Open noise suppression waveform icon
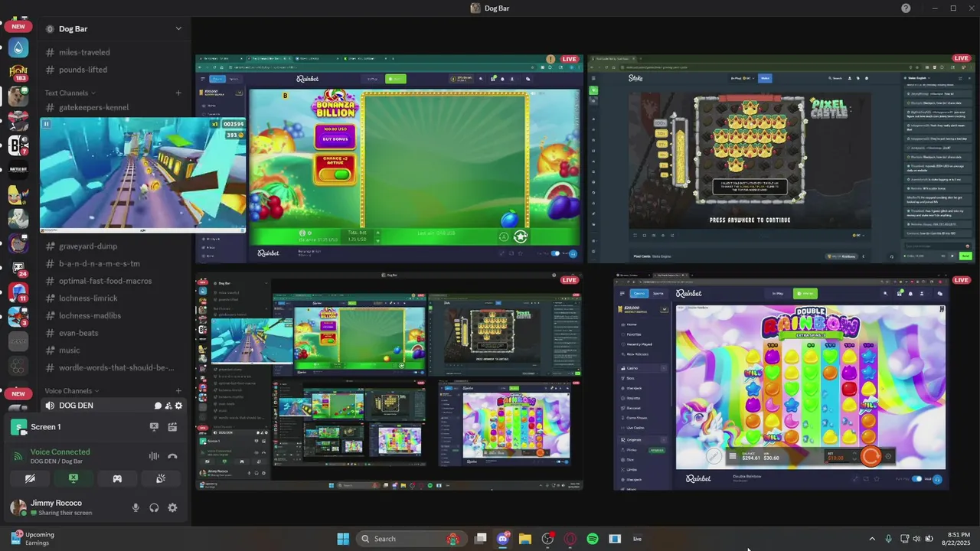 pyautogui.click(x=154, y=456)
